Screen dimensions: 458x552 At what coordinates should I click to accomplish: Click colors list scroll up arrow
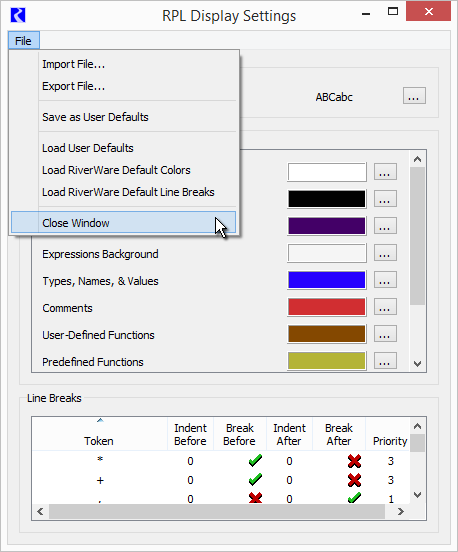[418, 159]
